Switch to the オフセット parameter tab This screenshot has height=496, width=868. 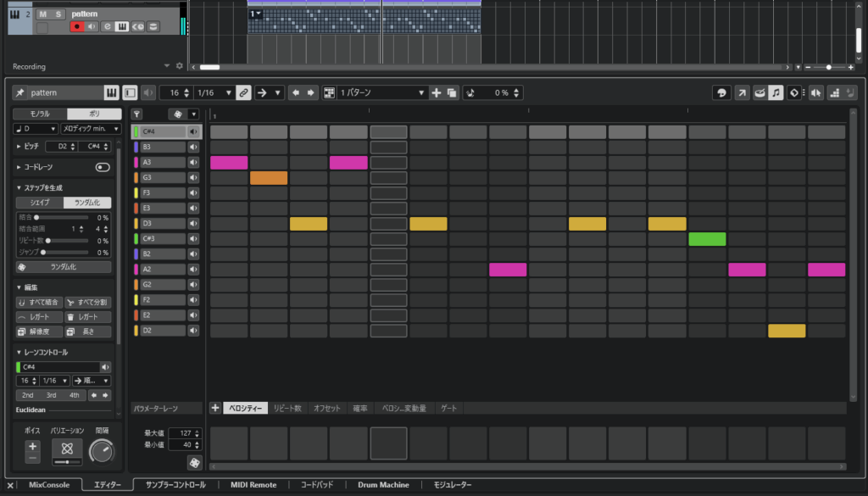pyautogui.click(x=326, y=409)
